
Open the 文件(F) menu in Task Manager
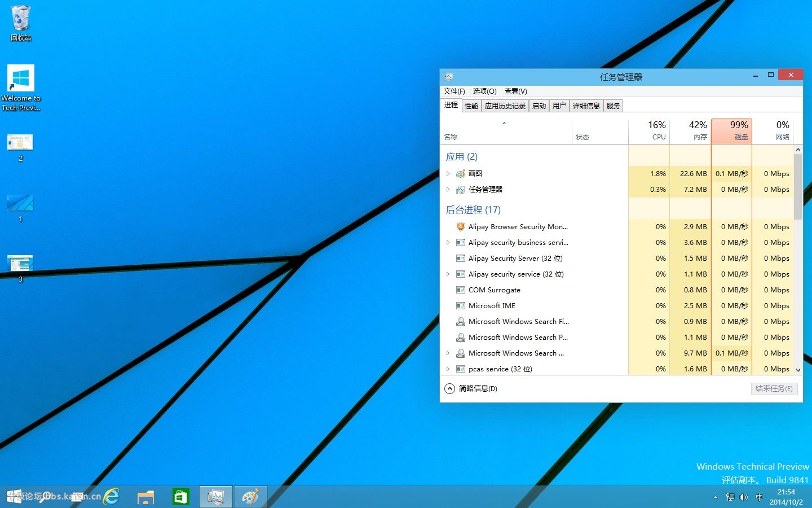pos(454,91)
